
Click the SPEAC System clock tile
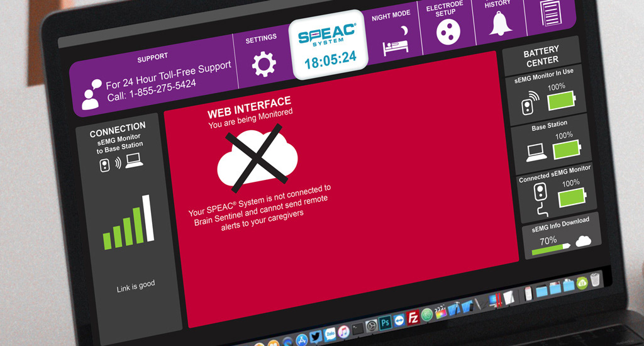tap(328, 44)
